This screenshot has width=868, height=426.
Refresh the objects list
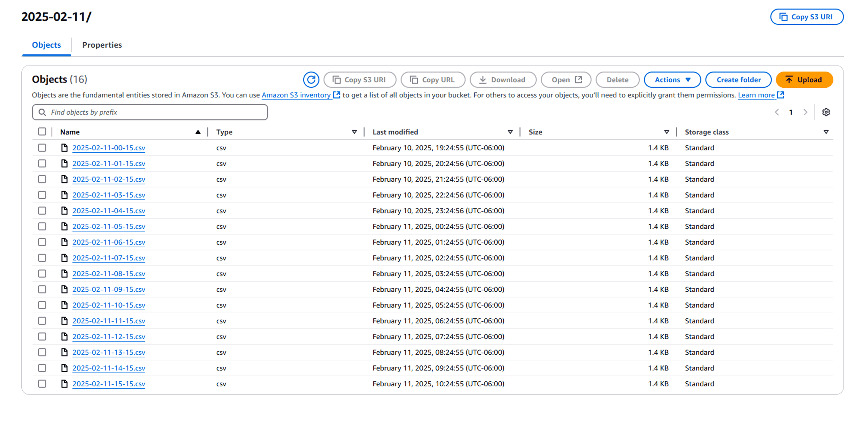pyautogui.click(x=311, y=80)
